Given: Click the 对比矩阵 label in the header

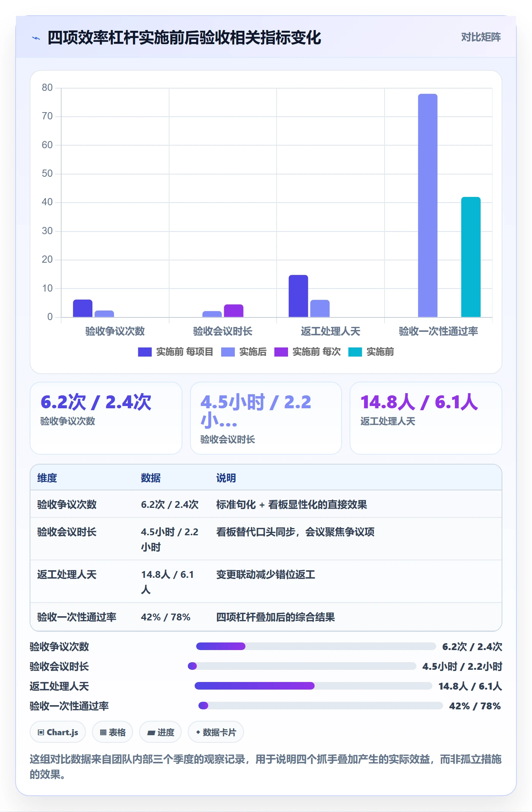Looking at the screenshot, I should pyautogui.click(x=481, y=37).
